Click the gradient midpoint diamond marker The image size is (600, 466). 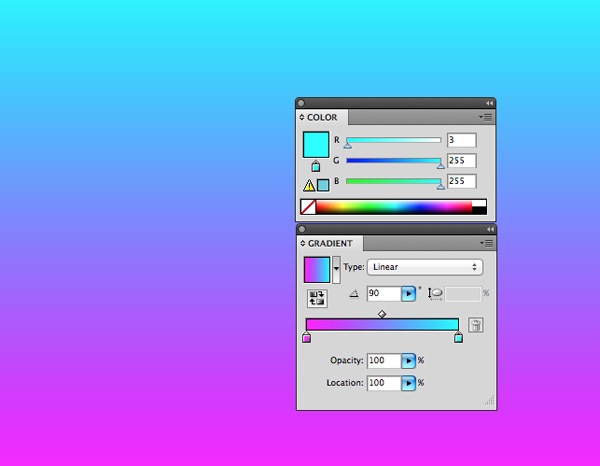(382, 314)
